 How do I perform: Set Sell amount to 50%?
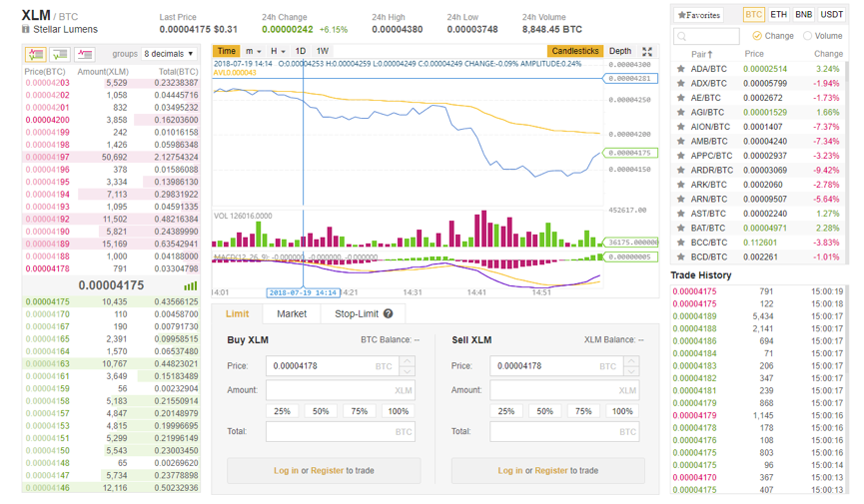(x=545, y=411)
